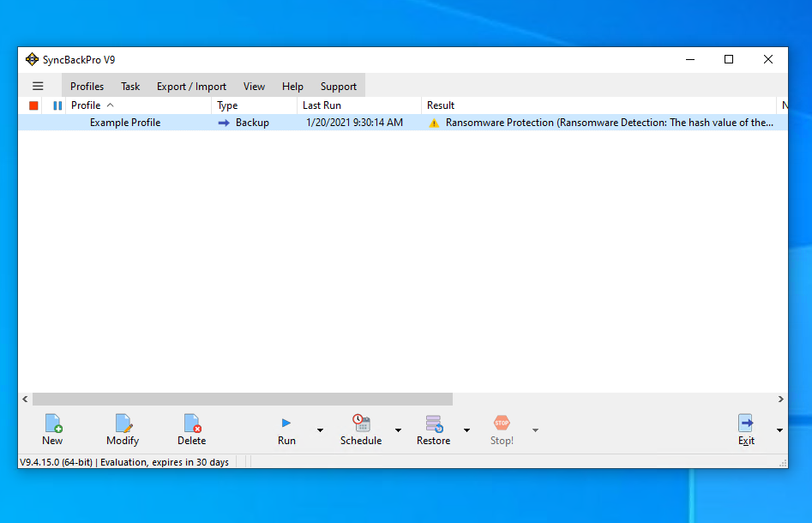Sort by the Profile column header
Viewport: 812px width, 523px height.
point(138,105)
